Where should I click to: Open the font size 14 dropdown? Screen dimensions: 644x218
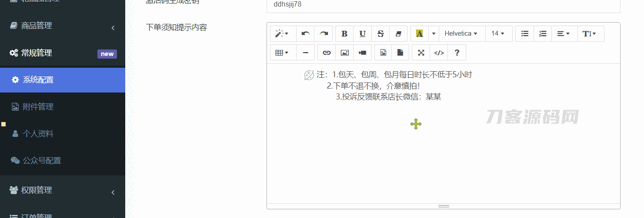click(x=498, y=33)
